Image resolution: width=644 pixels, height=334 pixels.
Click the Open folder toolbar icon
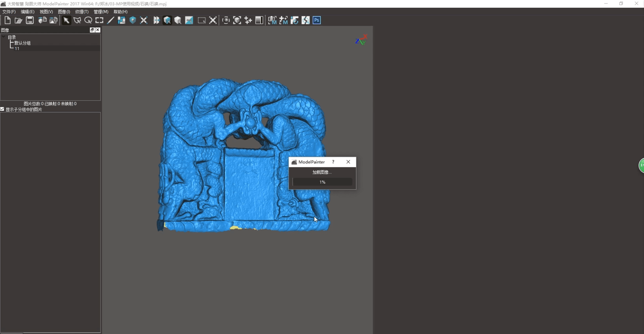tap(19, 20)
